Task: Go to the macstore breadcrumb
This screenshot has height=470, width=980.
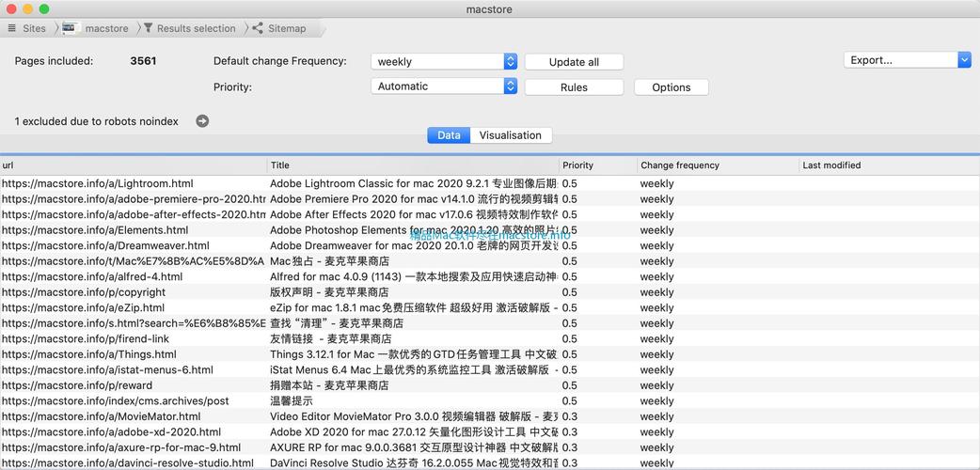Action: click(107, 28)
